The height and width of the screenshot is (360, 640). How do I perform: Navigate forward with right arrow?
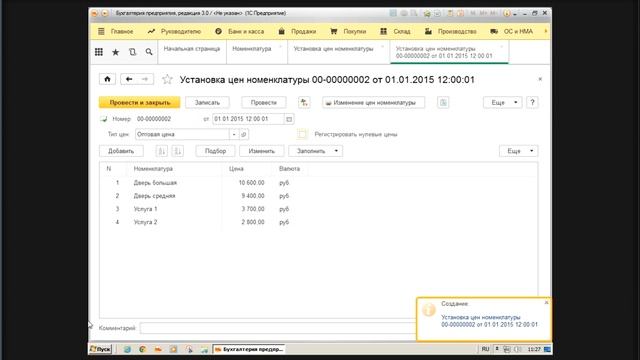(x=145, y=79)
